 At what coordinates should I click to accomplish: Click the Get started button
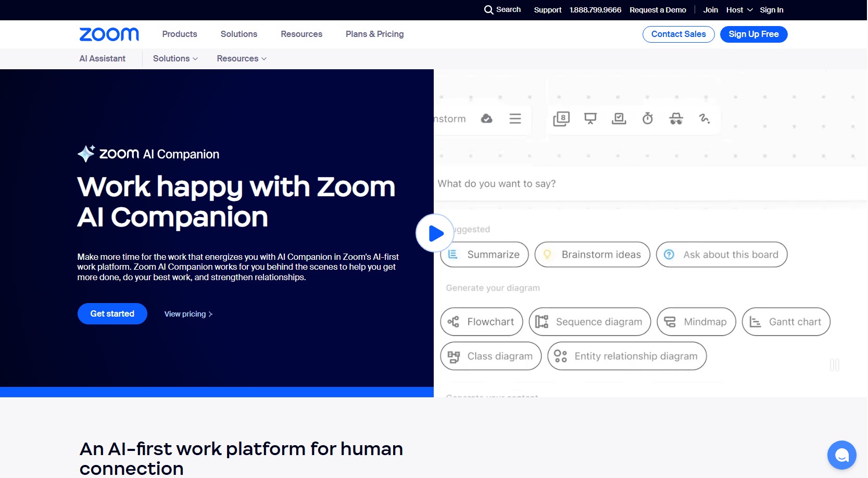tap(112, 313)
